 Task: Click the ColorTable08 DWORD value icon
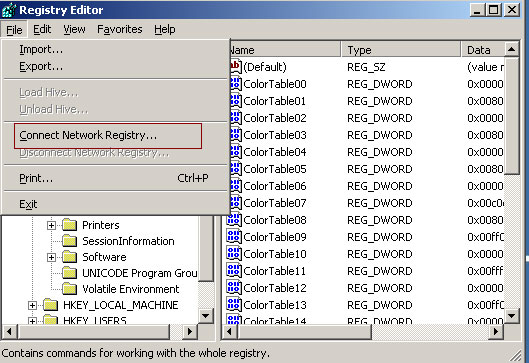click(234, 220)
